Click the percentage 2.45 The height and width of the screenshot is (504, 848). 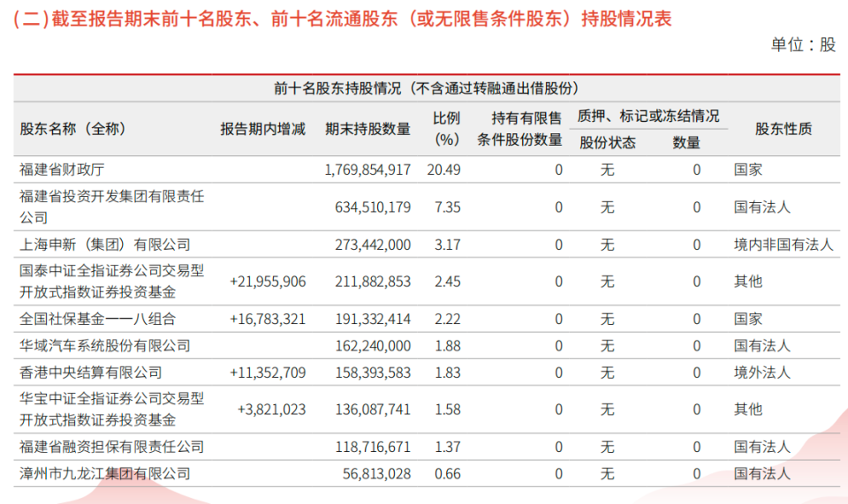click(448, 282)
